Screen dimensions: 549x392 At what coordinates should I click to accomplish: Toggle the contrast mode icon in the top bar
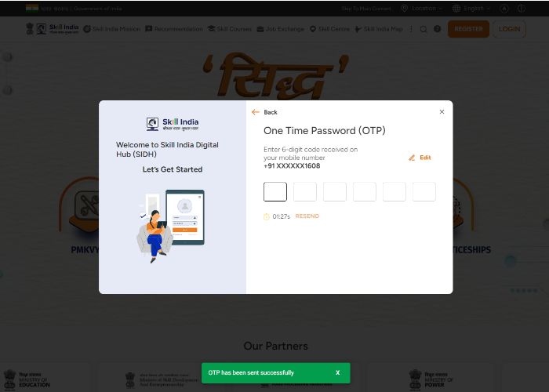point(522,9)
